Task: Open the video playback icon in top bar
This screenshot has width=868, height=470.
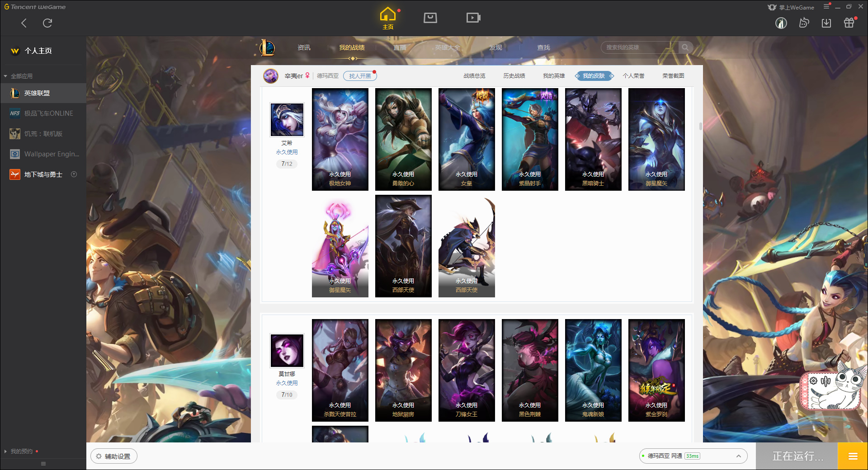Action: tap(473, 18)
